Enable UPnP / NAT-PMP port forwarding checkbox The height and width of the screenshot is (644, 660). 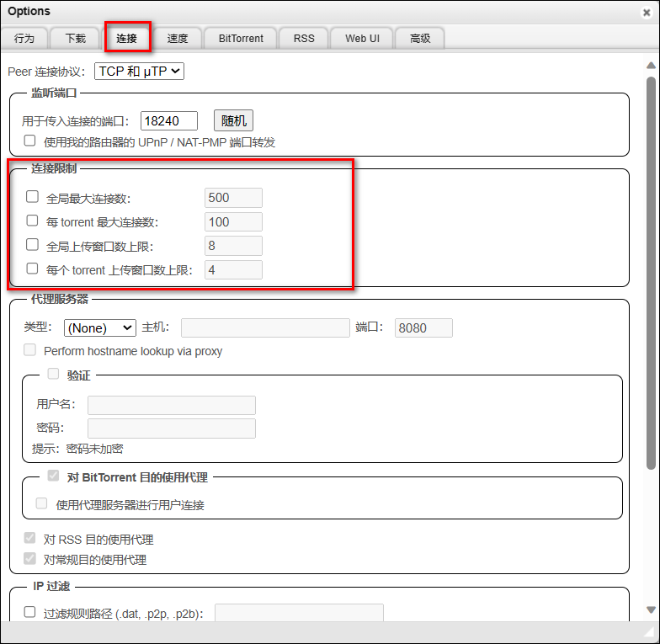(30, 141)
